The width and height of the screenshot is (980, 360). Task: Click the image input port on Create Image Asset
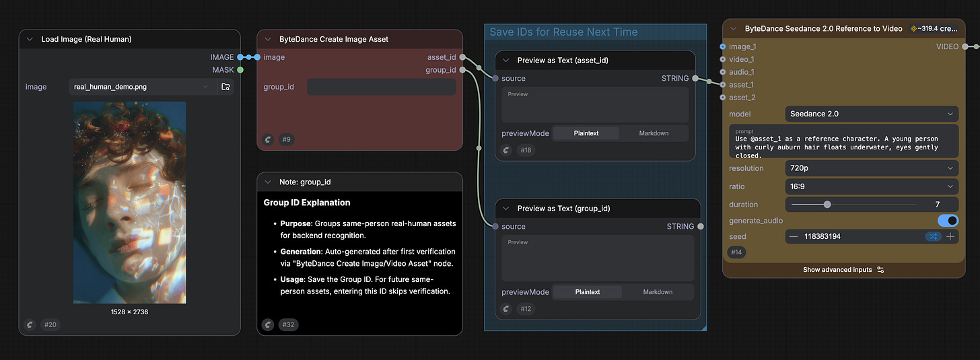(x=257, y=57)
